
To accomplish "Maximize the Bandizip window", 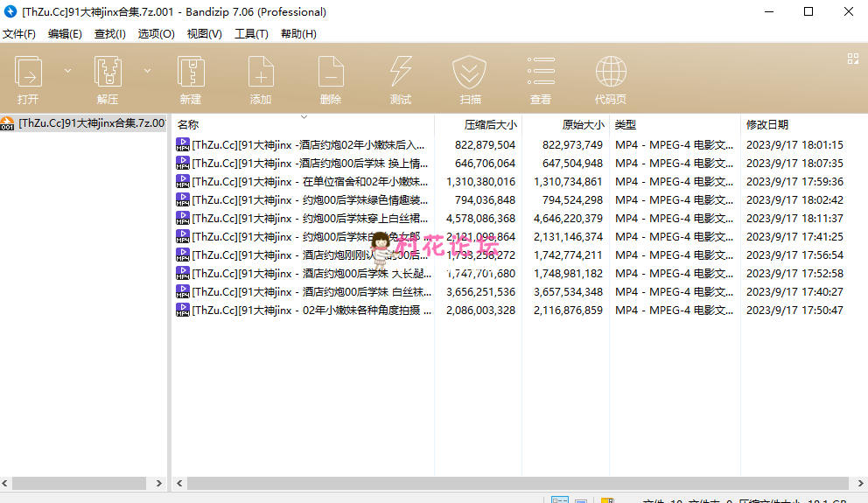I will click(808, 11).
